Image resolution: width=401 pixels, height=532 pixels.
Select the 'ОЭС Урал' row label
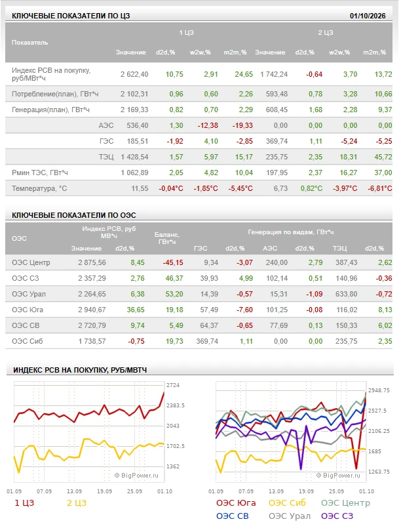(28, 294)
